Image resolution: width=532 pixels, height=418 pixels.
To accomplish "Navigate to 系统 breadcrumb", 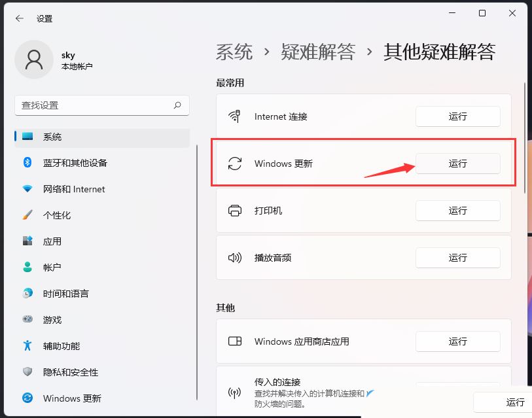I will pyautogui.click(x=234, y=52).
